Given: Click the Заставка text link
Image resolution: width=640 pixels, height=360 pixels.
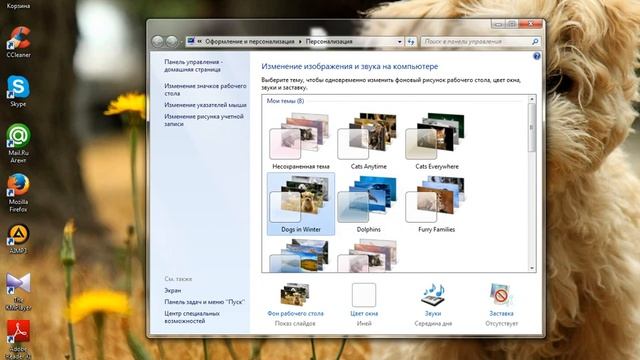Looking at the screenshot, I should (501, 313).
